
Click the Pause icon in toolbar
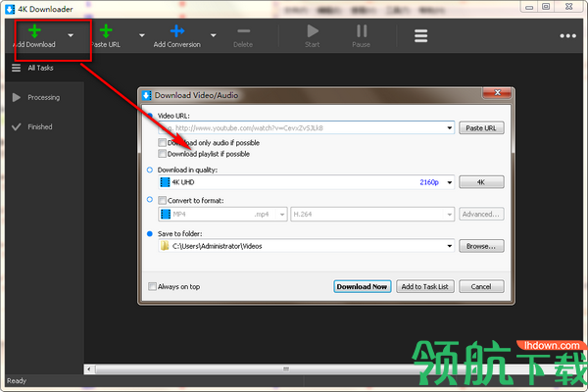362,31
